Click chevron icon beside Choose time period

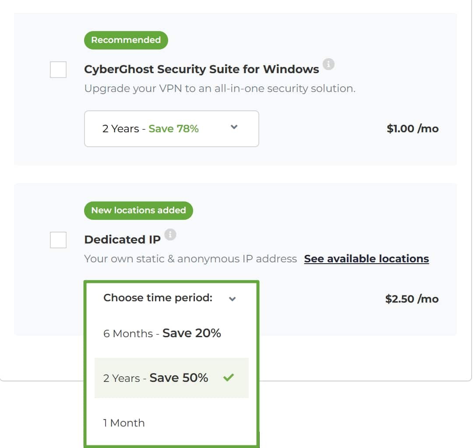[x=232, y=299]
